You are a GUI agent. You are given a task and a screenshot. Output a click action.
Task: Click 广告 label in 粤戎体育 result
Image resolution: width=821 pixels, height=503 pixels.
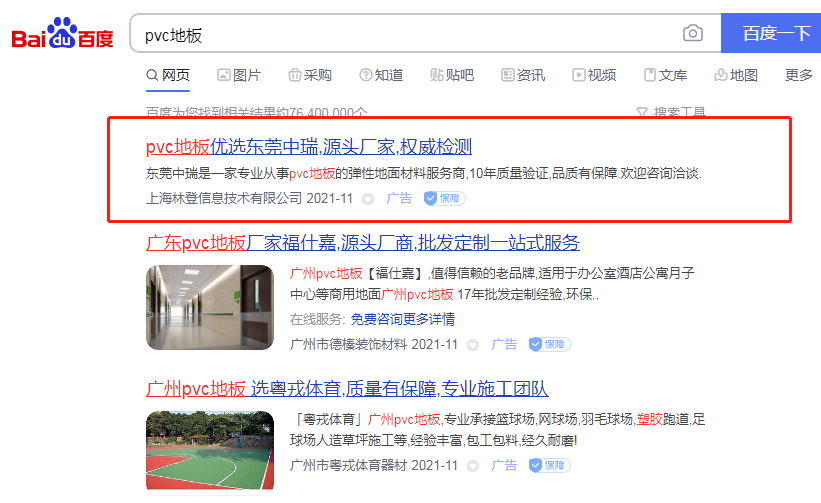tap(504, 465)
